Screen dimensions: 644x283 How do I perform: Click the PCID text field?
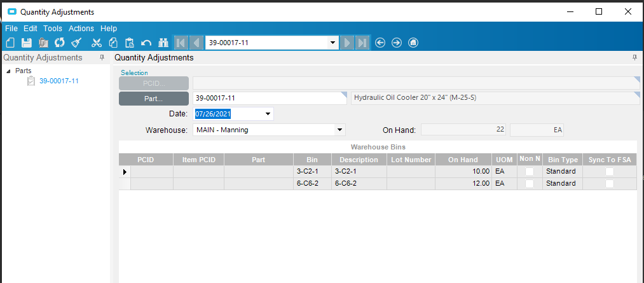click(x=416, y=83)
